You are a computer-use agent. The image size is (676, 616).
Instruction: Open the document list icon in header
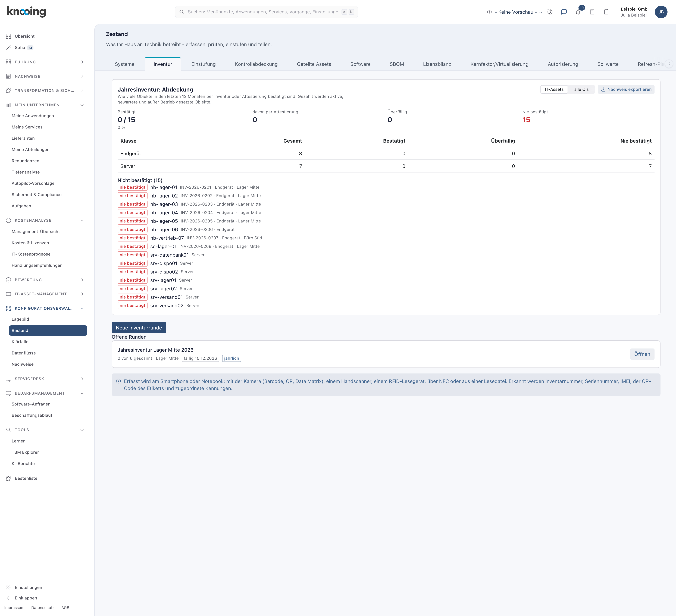tap(592, 12)
